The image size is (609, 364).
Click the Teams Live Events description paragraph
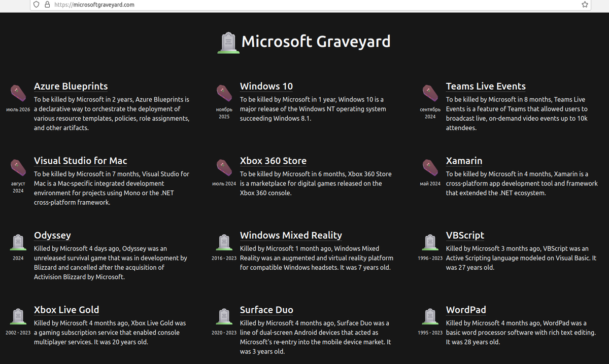click(517, 114)
